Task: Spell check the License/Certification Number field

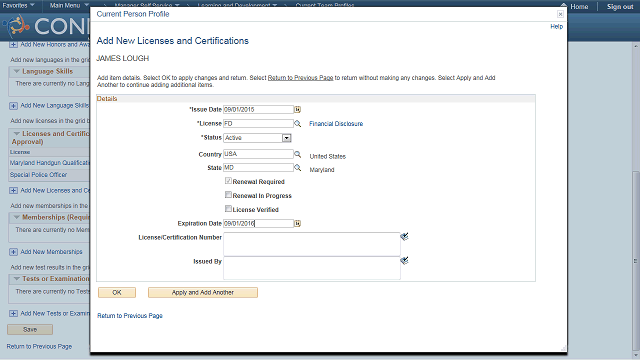Action: tap(404, 236)
